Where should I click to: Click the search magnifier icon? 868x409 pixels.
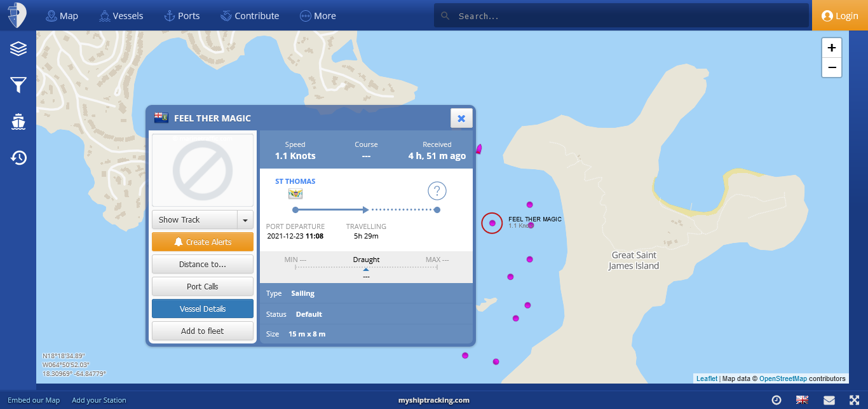(445, 16)
